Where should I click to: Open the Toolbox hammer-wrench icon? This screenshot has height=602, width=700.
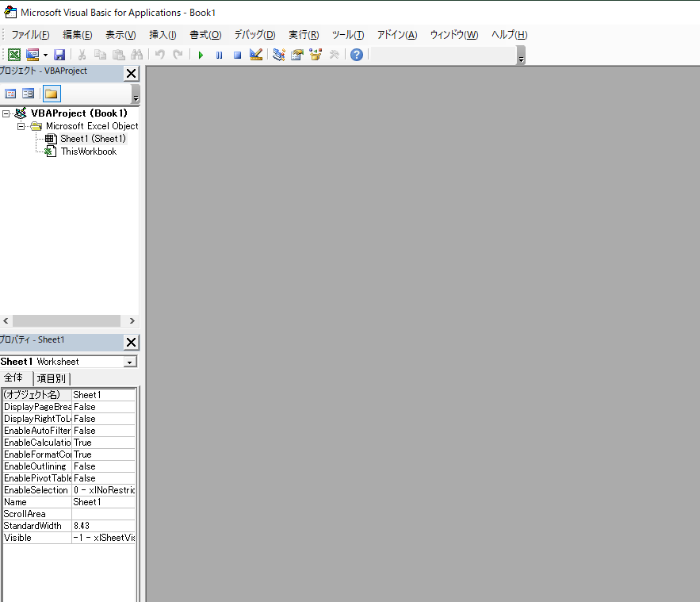tap(334, 55)
